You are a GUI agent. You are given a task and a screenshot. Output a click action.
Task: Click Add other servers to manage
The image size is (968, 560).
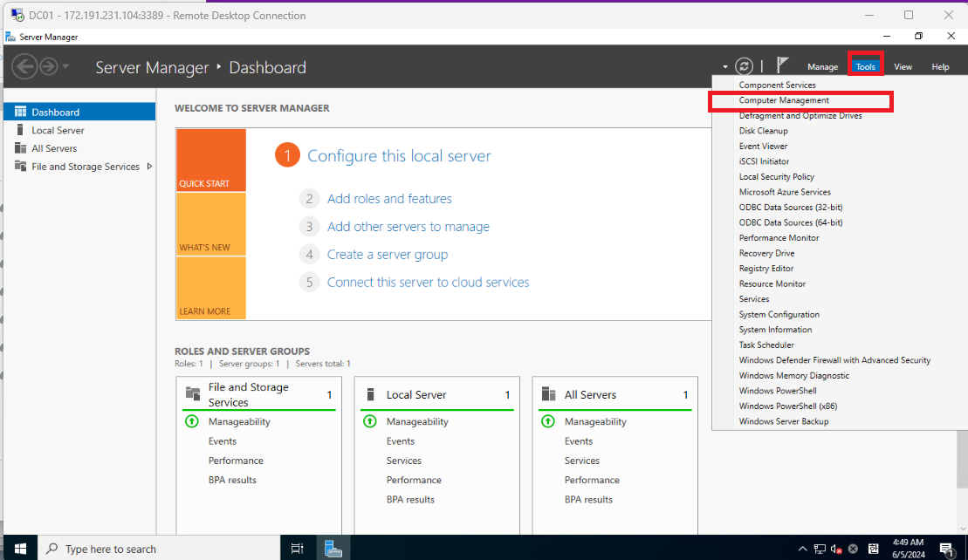(408, 226)
